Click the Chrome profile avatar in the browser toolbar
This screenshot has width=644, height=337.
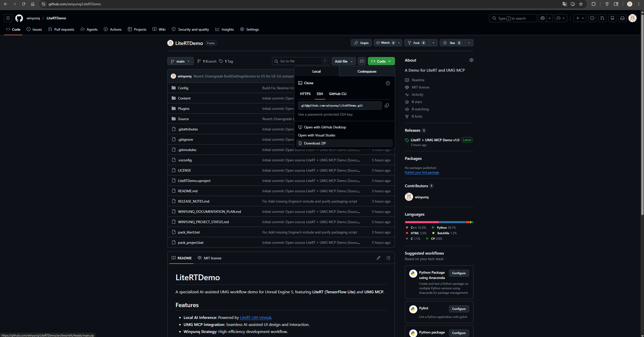[x=630, y=4]
